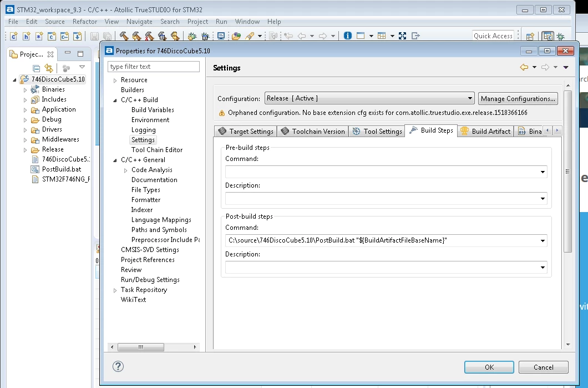Open the Pre-build Description dropdown arrow
This screenshot has width=588, height=388.
click(x=543, y=199)
